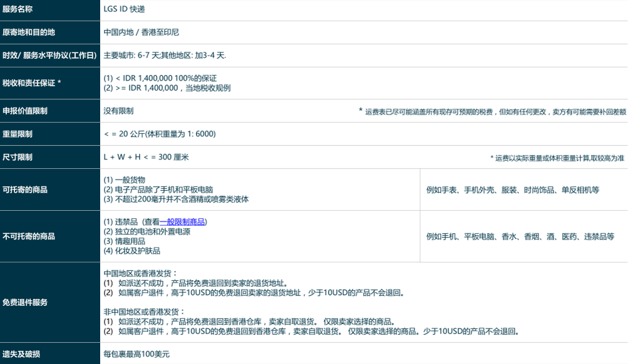Viewport: 628px width, 364px height.
Task: Select the 税收和责任保证 header cell
Action: pyautogui.click(x=50, y=83)
